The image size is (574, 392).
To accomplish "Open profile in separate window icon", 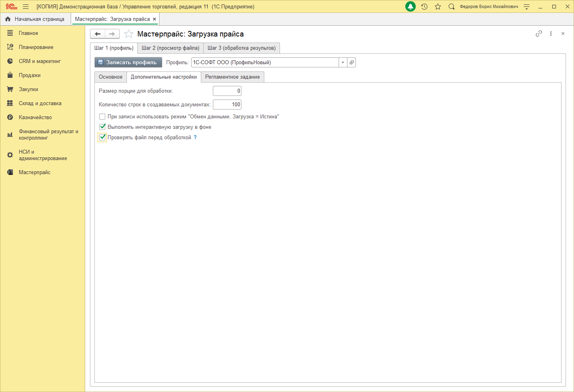I will pyautogui.click(x=351, y=63).
